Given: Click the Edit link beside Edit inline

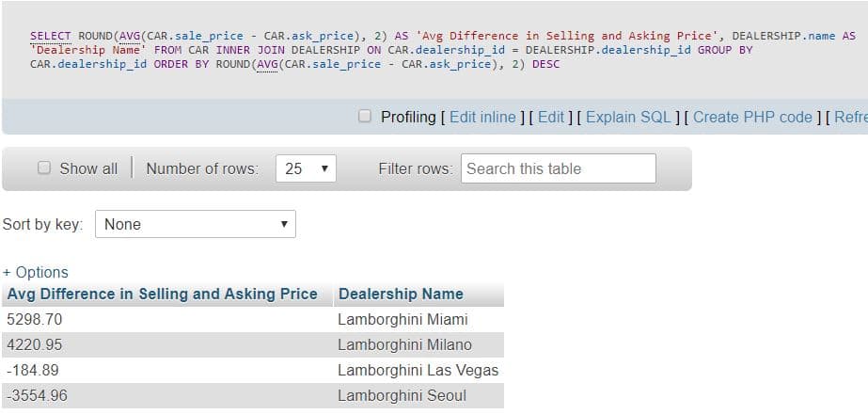Looking at the screenshot, I should [x=551, y=117].
